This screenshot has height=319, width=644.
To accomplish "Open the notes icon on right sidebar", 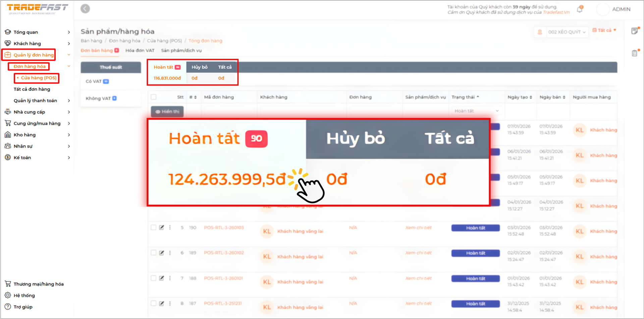I will point(634,31).
